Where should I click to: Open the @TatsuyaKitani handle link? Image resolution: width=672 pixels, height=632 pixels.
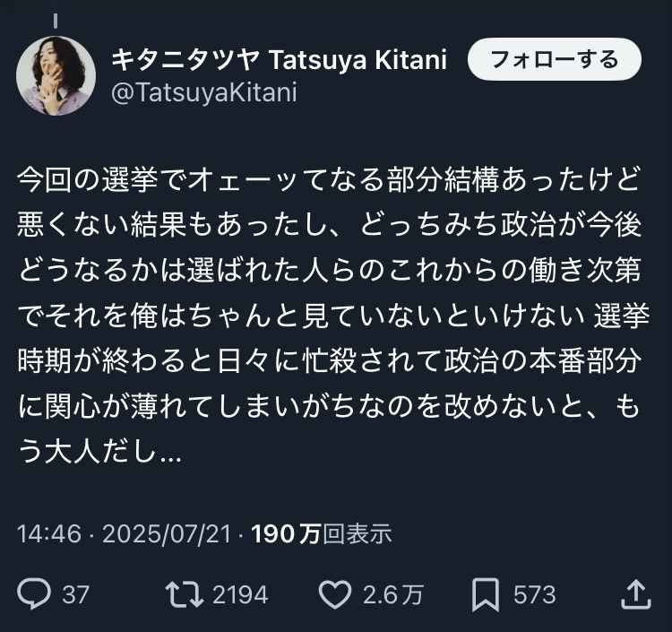(202, 92)
